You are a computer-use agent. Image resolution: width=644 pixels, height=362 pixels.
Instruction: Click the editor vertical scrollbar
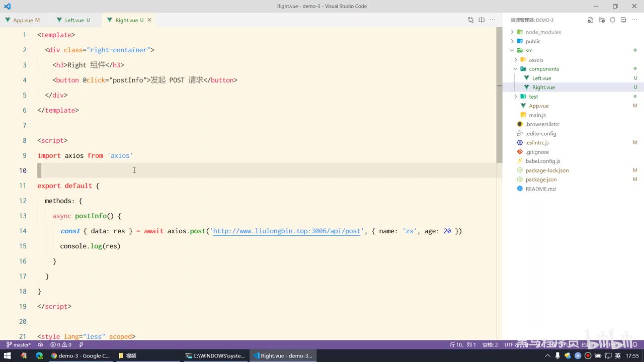(x=499, y=96)
